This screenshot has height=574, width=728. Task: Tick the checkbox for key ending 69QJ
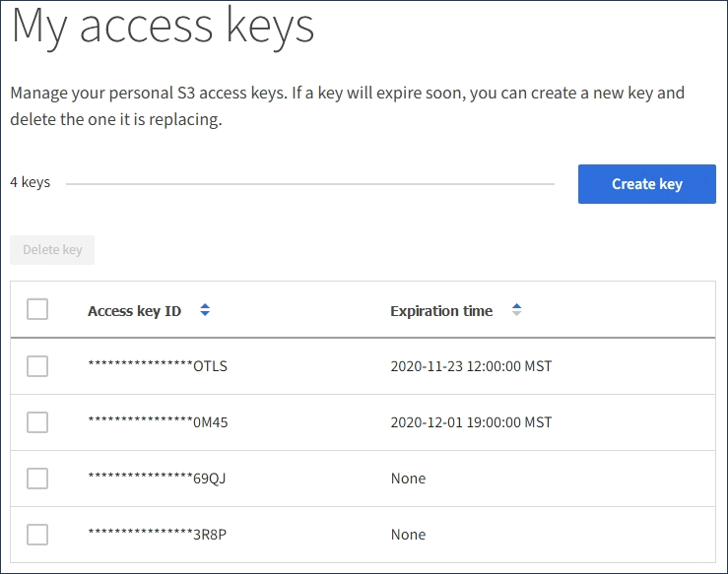37,478
